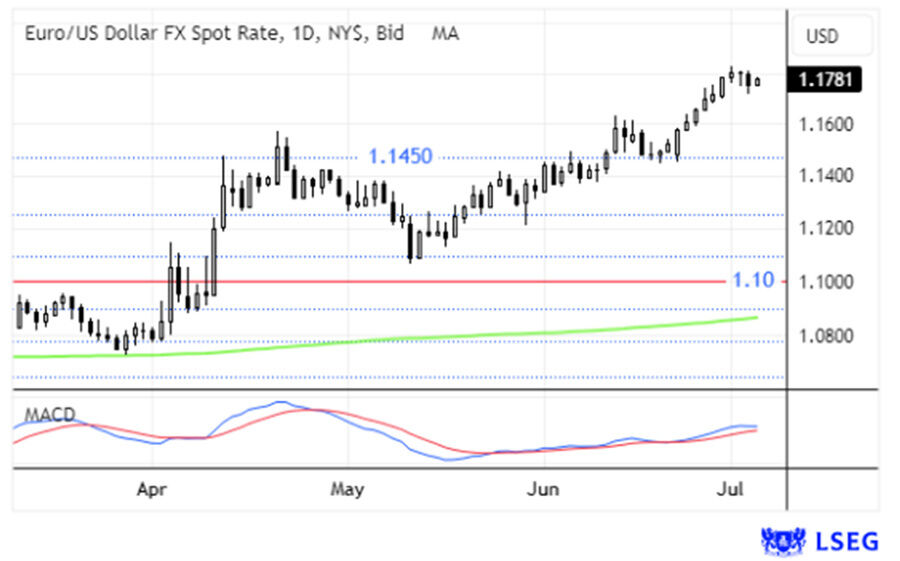Select the current price label 1.1781
This screenshot has width=900, height=561.
(x=825, y=79)
